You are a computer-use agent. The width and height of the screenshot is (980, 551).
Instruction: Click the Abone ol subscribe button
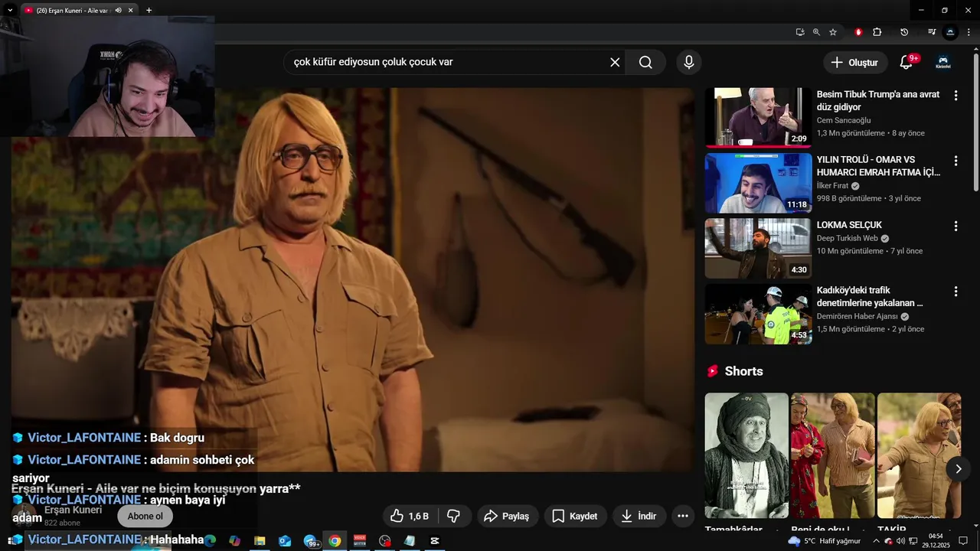click(x=145, y=516)
